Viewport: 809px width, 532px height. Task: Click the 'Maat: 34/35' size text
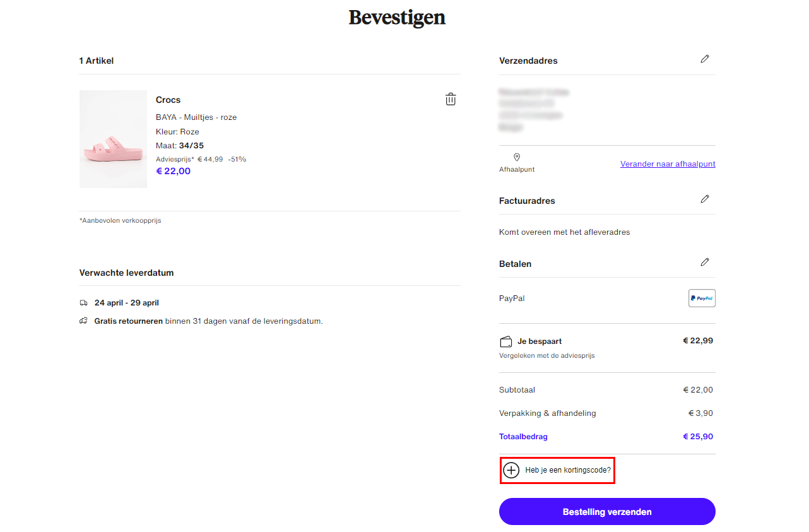pos(180,146)
